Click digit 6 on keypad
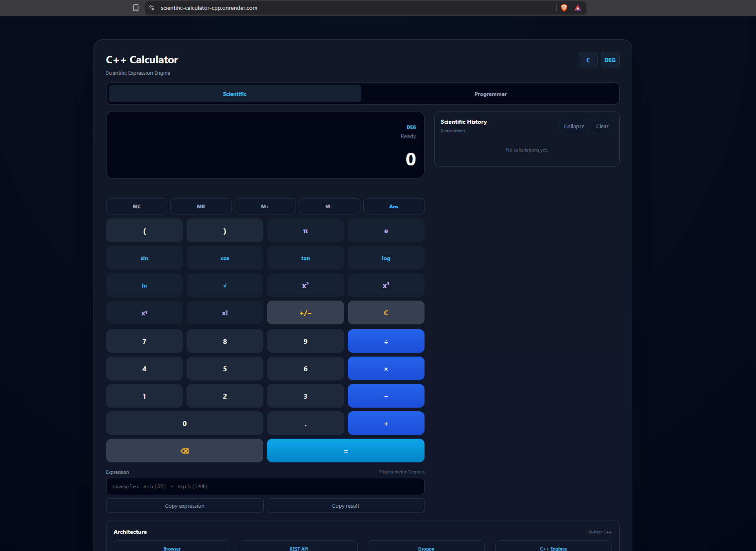Image resolution: width=756 pixels, height=551 pixels. point(305,369)
